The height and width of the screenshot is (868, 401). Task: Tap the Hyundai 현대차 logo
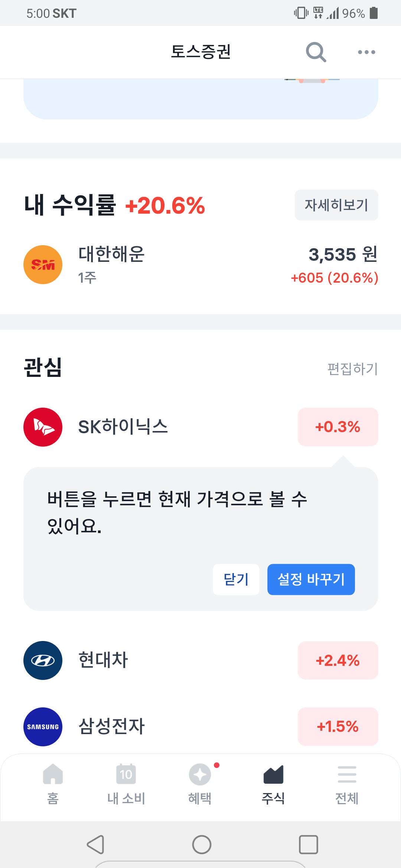click(43, 660)
